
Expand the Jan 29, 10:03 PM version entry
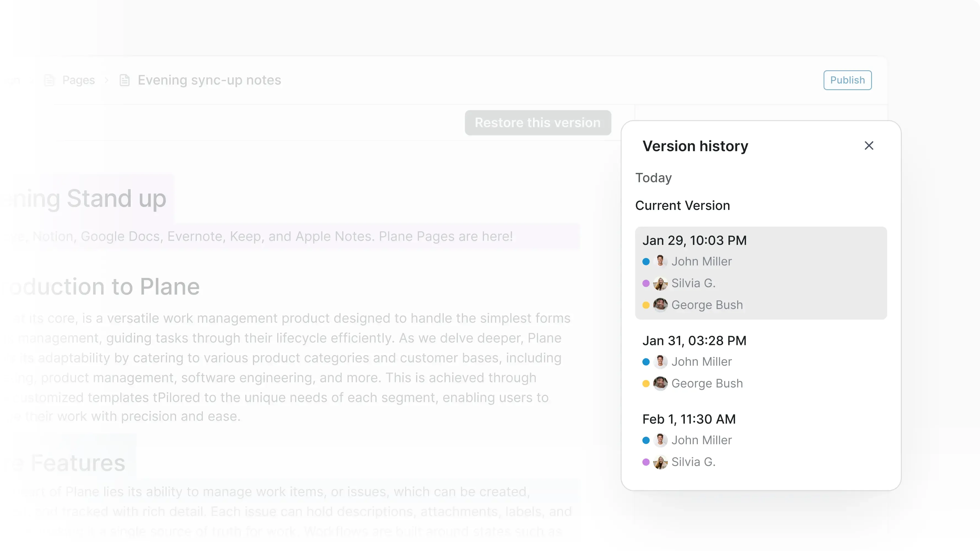click(694, 240)
